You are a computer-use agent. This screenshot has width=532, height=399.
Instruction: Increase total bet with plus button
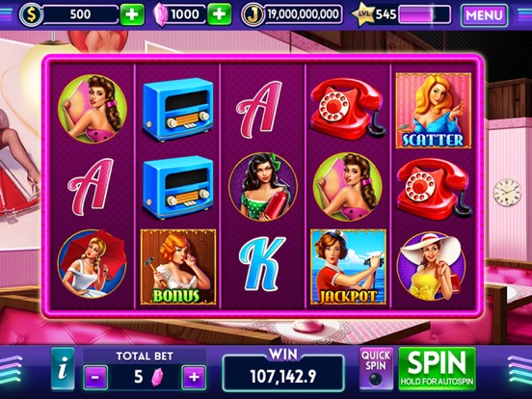(x=194, y=377)
